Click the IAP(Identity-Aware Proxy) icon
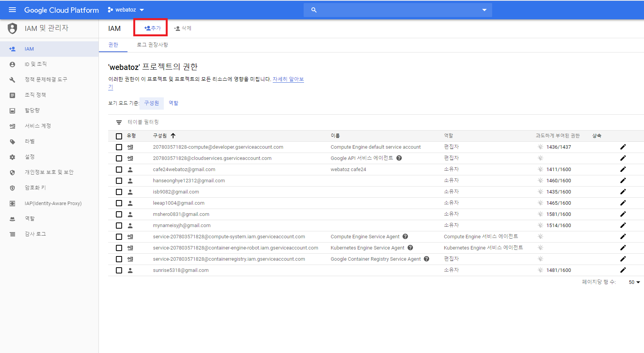644x353 pixels. coord(12,204)
